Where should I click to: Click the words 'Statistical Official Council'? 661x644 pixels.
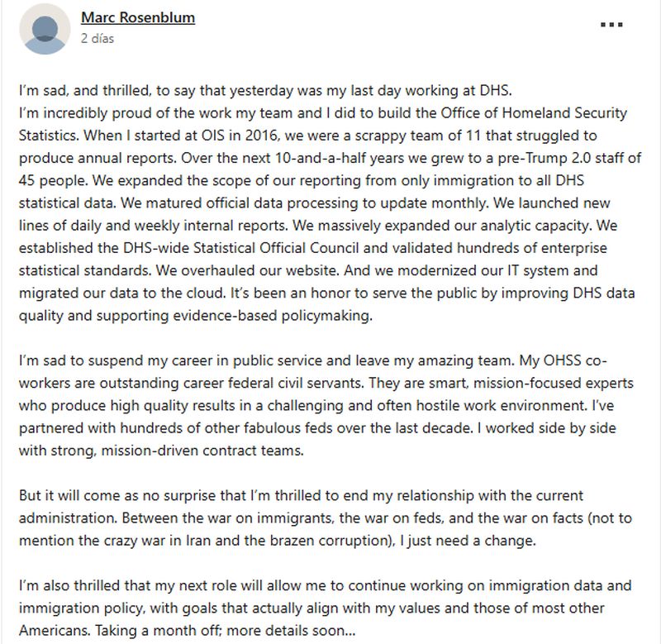276,248
